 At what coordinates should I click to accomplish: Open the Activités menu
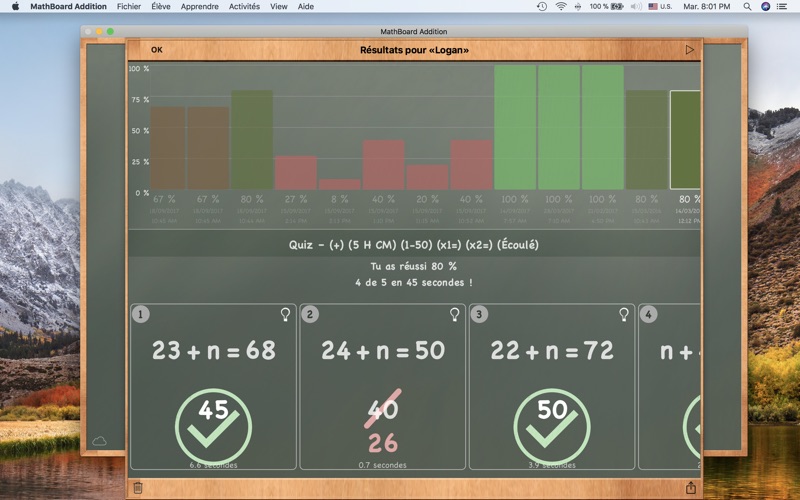pos(244,7)
